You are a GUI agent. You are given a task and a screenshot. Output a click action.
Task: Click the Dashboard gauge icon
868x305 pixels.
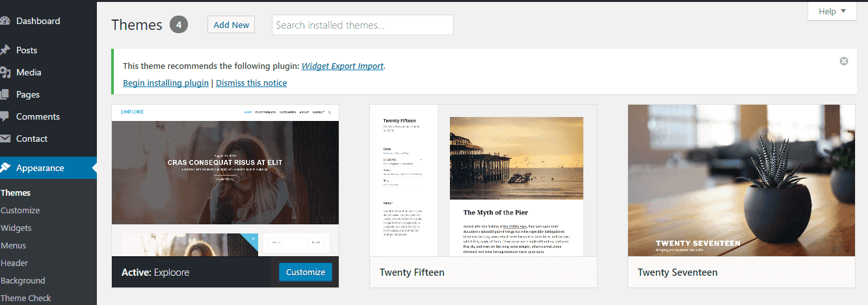click(x=5, y=21)
